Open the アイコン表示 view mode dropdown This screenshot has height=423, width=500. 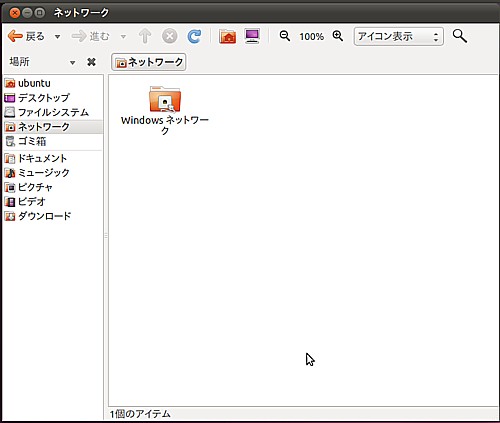click(399, 36)
